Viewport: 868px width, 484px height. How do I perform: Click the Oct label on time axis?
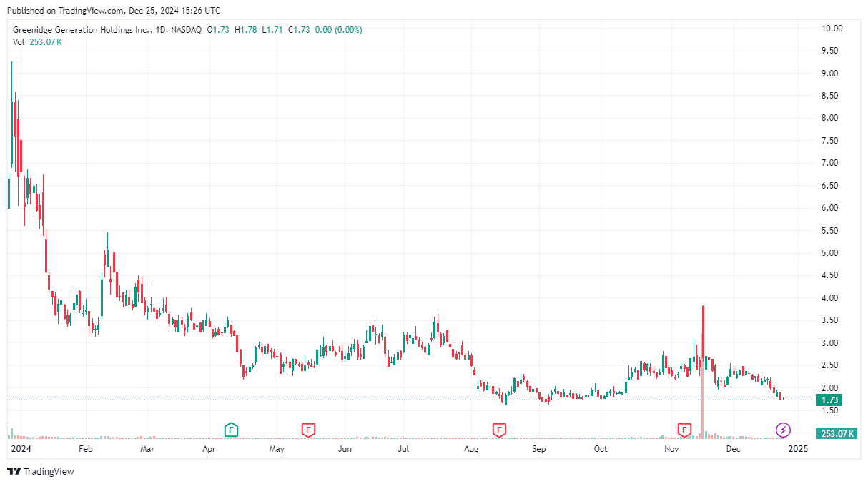[601, 449]
